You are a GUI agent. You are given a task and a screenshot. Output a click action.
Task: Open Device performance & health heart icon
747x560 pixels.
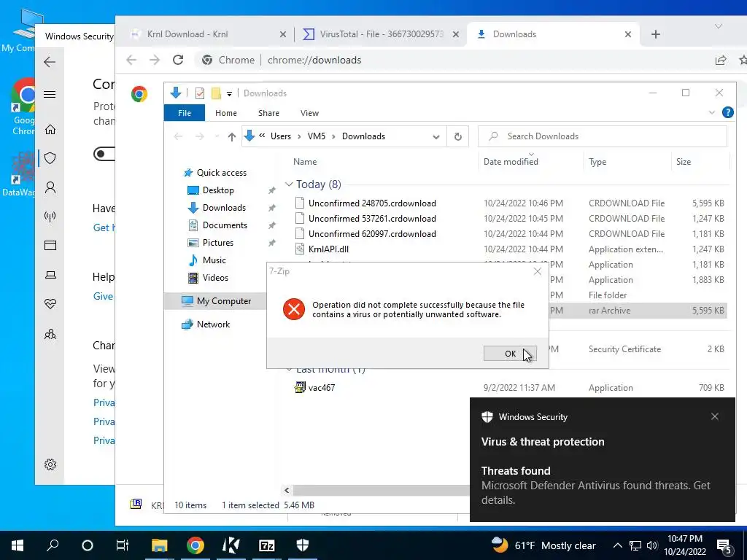(x=50, y=304)
